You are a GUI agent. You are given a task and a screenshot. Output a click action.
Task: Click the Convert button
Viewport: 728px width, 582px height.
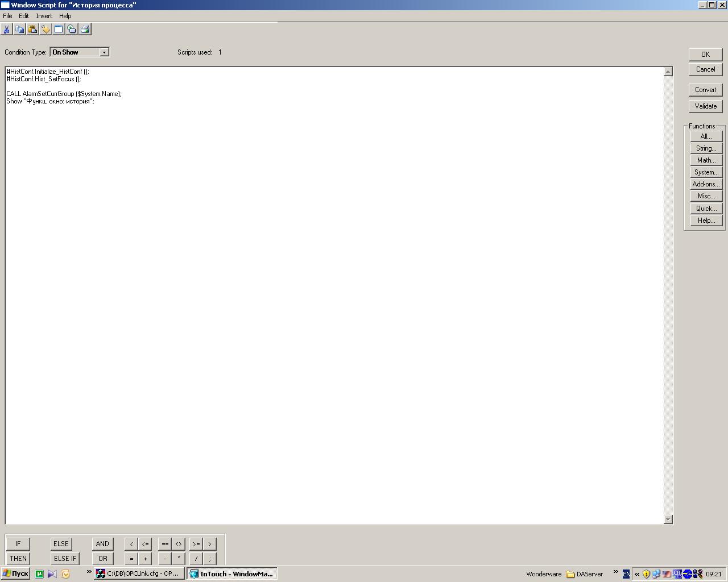[x=705, y=90]
